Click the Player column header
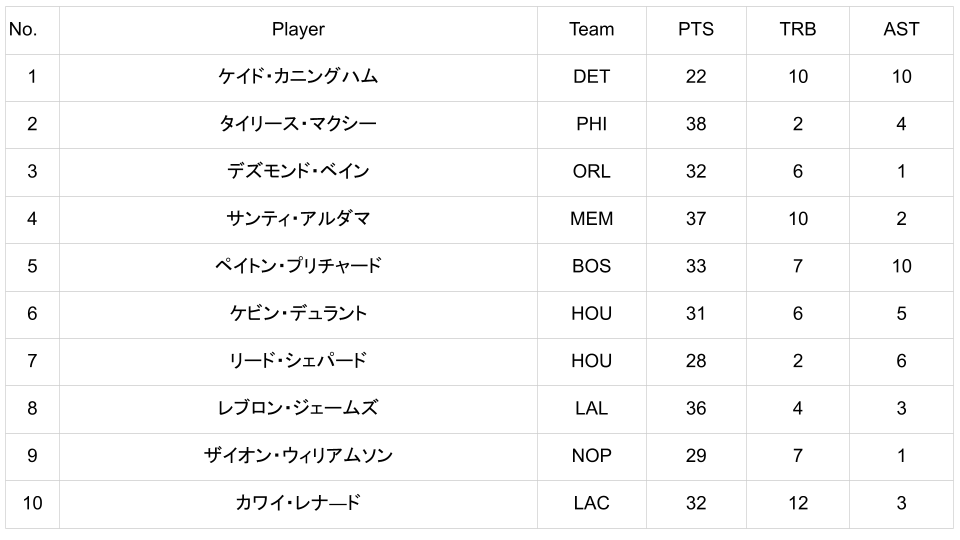Viewport: 960px width, 540px height. point(298,30)
